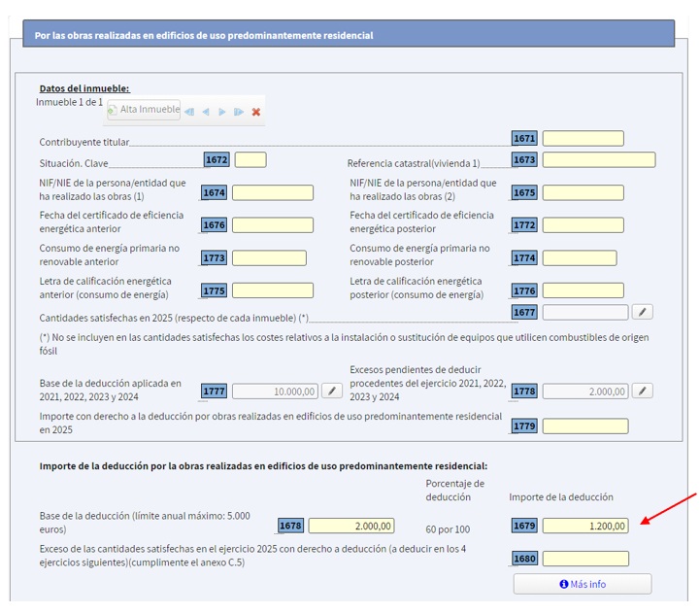Viewport: 700px width, 613px height.
Task: Select the posterior energy rating field 1776
Action: [x=583, y=290]
